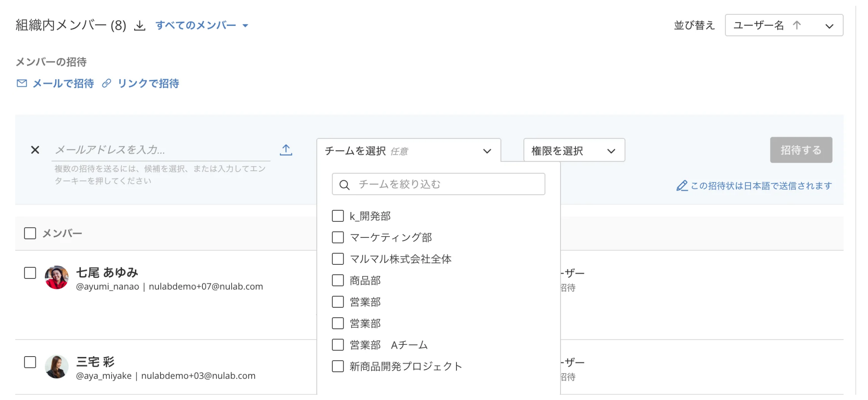Click the k_開発部 team label
This screenshot has width=868, height=400.
370,216
